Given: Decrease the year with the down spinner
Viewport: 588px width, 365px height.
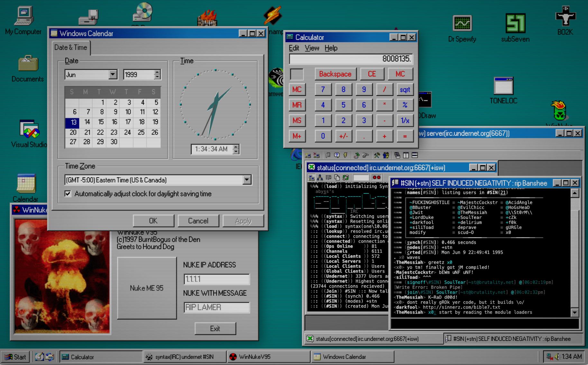Looking at the screenshot, I should point(157,77).
